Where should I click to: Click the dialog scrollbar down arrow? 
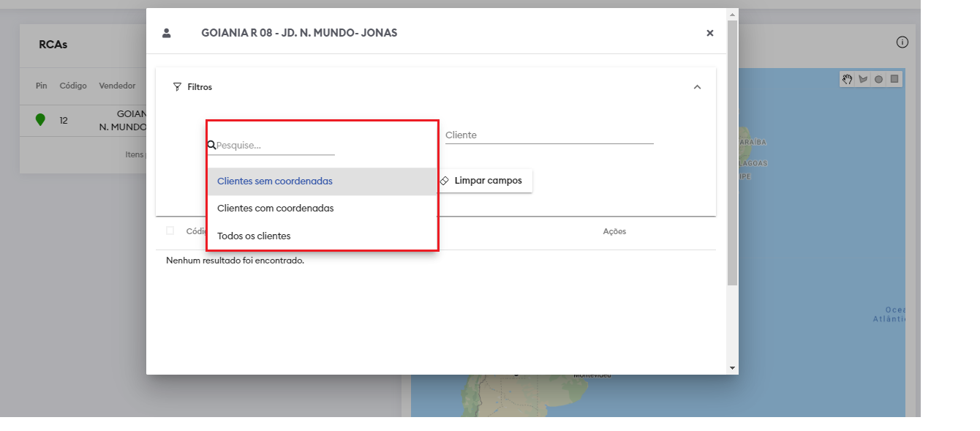tap(732, 368)
